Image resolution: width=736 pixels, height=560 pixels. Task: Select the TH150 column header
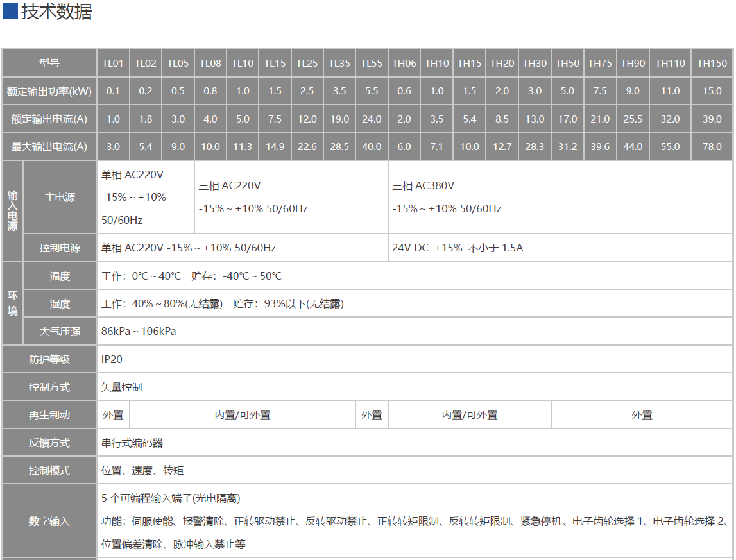(x=712, y=63)
